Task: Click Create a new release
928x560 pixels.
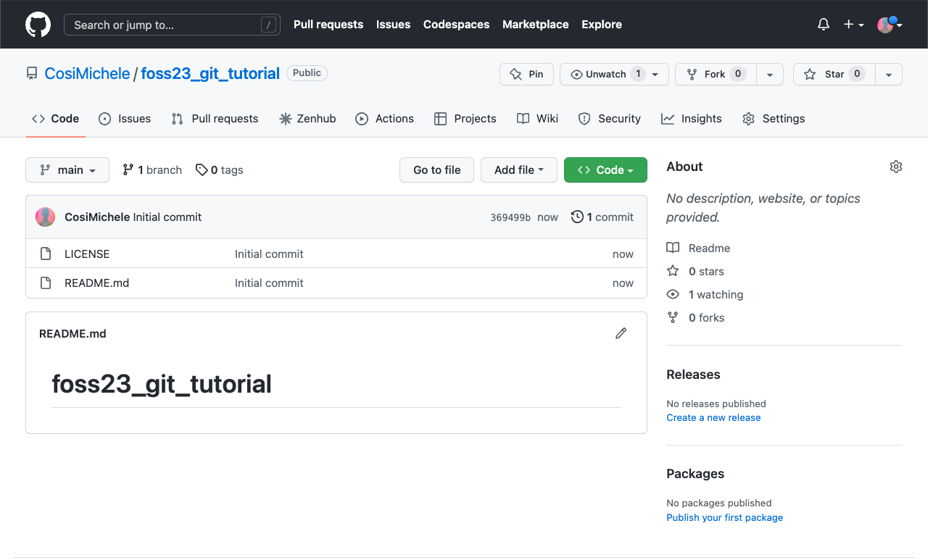Action: click(x=713, y=418)
